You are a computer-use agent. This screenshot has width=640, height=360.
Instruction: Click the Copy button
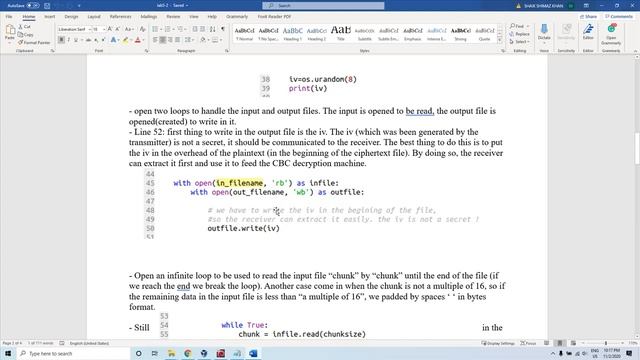click(25, 35)
